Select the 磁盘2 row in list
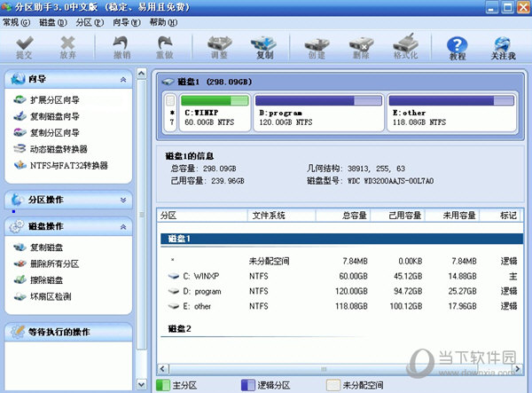The width and height of the screenshot is (532, 393). pos(341,328)
